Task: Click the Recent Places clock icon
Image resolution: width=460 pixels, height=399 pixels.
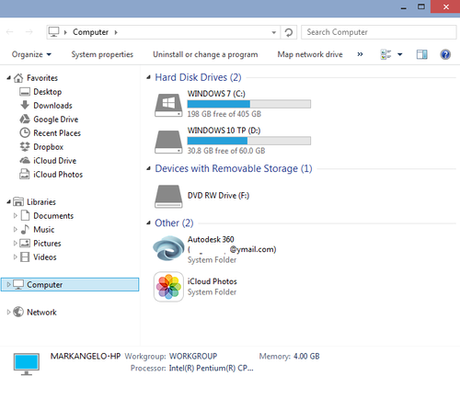Action: (x=25, y=133)
